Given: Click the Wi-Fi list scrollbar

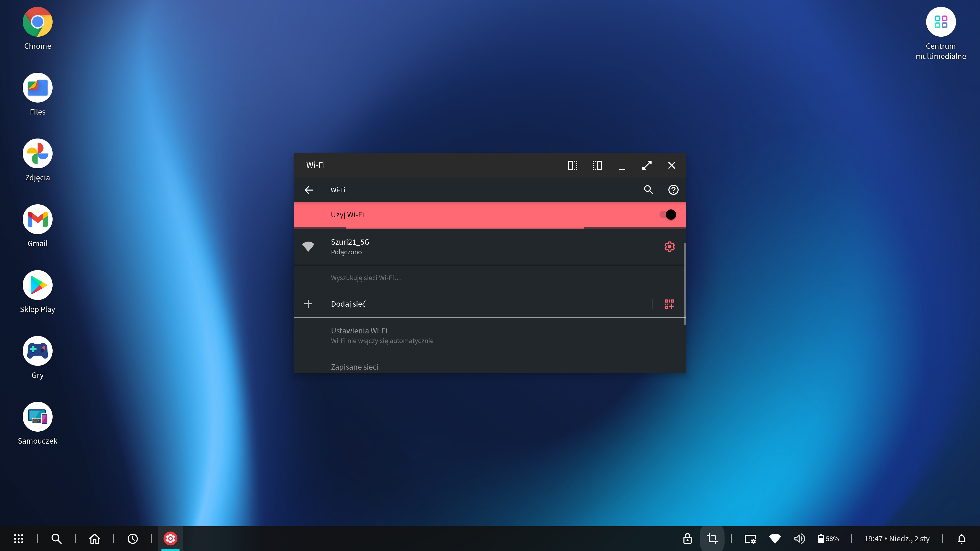Looking at the screenshot, I should (x=685, y=284).
